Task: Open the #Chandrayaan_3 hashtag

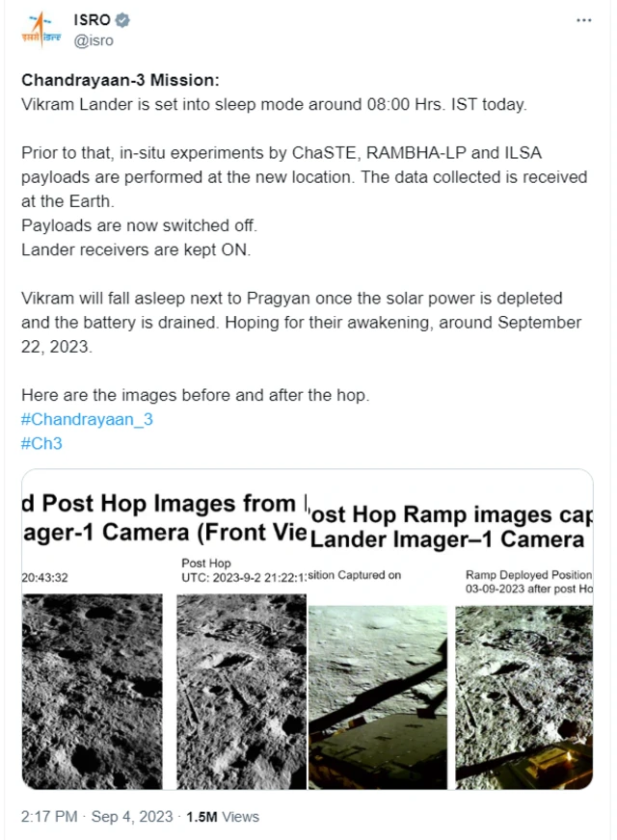Action: (x=87, y=419)
